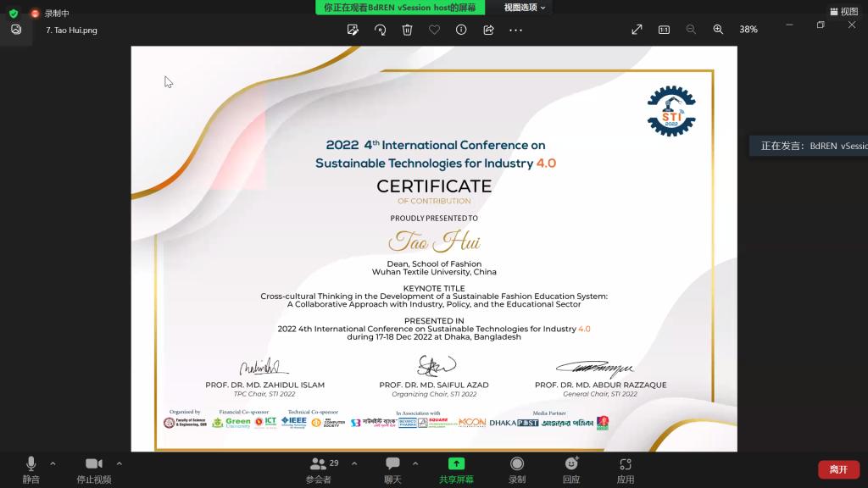Click the edit image icon in Photos
Screen dimensions: 868x488
click(x=353, y=30)
